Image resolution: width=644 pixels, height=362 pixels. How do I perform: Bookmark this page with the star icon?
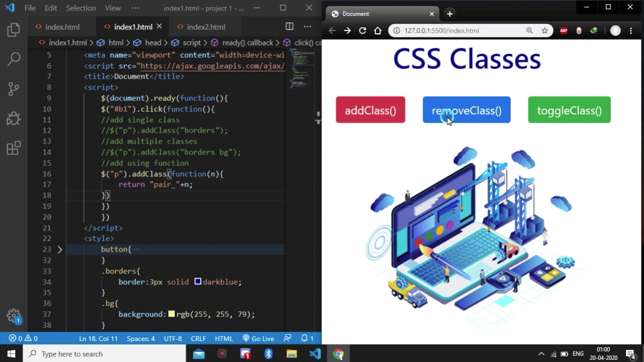tap(544, 31)
